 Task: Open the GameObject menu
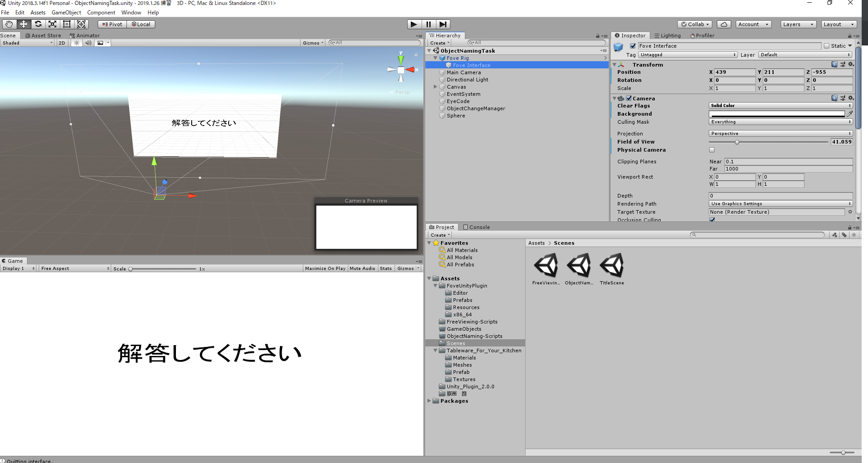[66, 12]
